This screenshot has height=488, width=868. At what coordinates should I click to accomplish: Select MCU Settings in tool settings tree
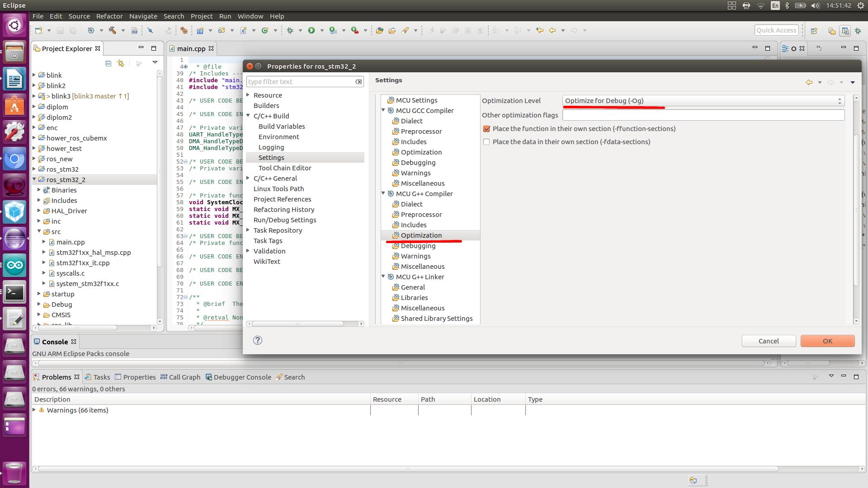(x=412, y=100)
